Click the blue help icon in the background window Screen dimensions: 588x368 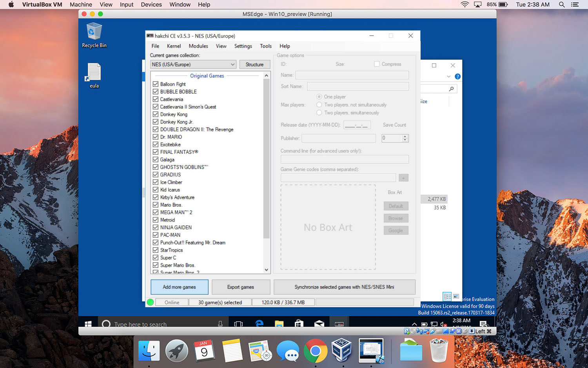pyautogui.click(x=457, y=77)
